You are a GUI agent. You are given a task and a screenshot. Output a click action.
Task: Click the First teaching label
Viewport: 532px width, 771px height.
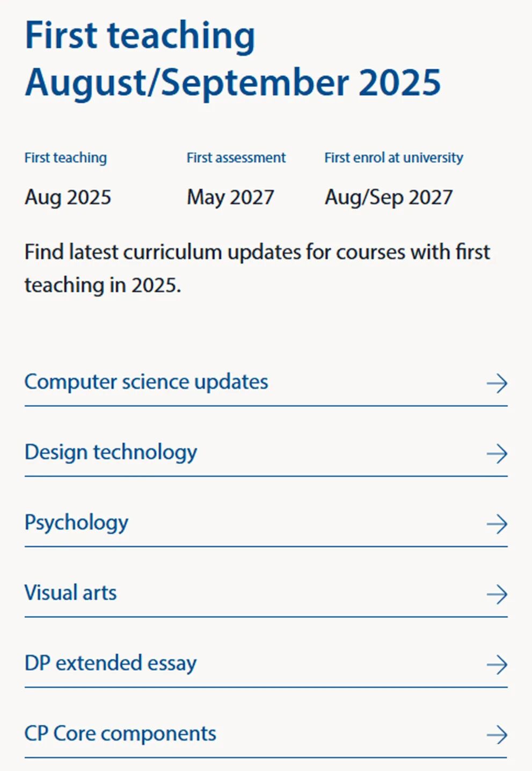click(65, 157)
